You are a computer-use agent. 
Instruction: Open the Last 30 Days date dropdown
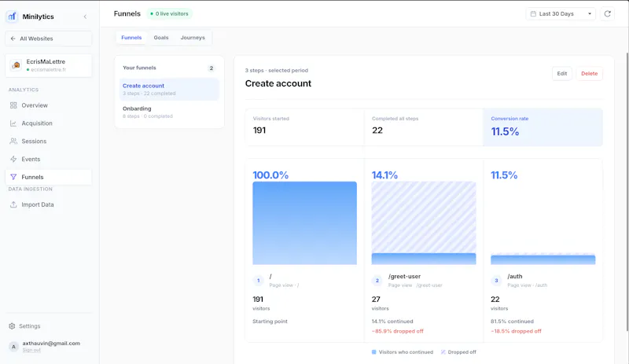[x=561, y=13]
